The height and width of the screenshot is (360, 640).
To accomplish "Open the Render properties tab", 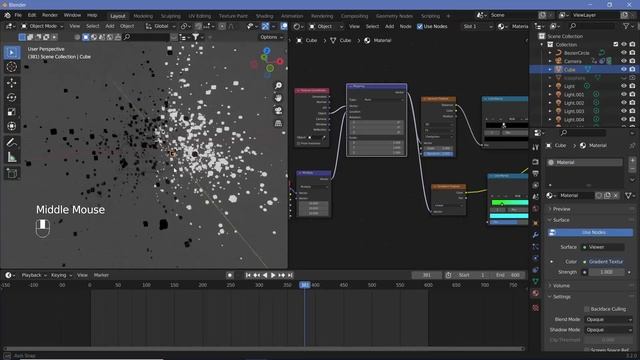I will [x=536, y=162].
